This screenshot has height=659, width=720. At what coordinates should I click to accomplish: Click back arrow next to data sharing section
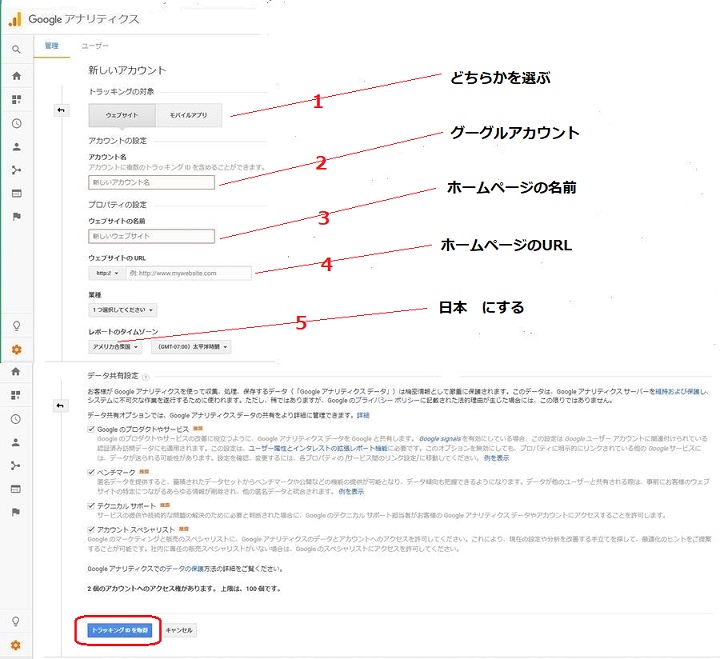tap(60, 406)
